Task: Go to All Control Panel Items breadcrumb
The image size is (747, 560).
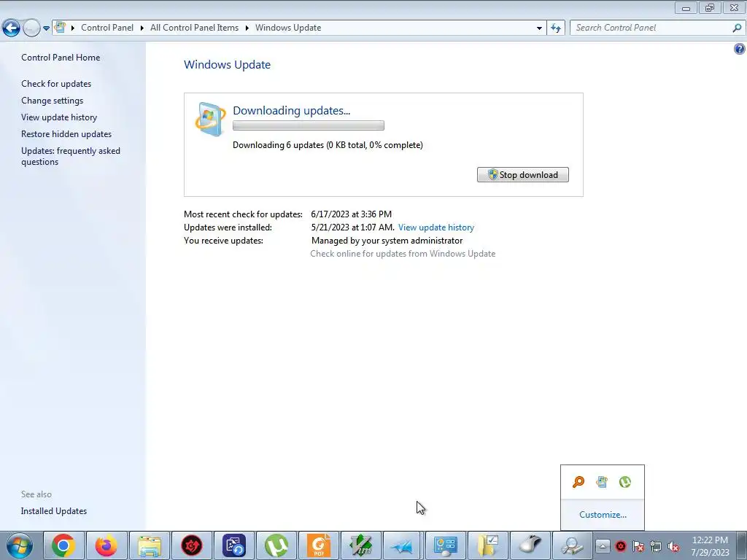Action: click(194, 28)
